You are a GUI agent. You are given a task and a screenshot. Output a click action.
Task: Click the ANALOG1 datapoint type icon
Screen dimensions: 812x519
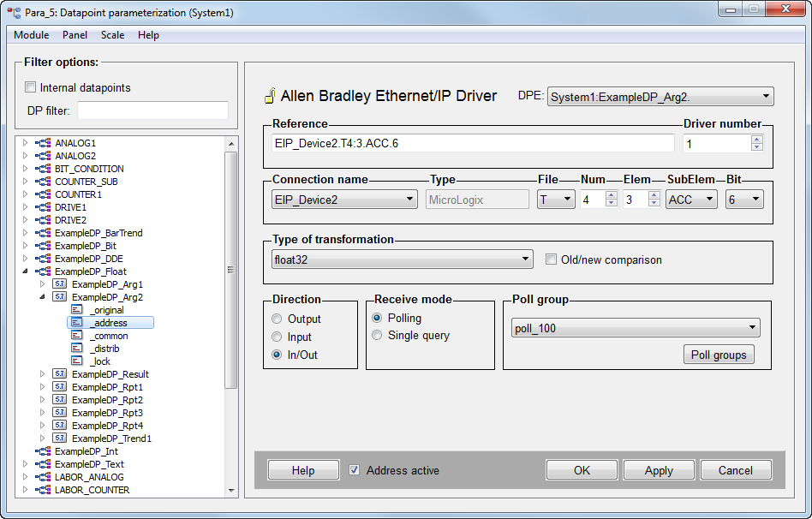(42, 143)
